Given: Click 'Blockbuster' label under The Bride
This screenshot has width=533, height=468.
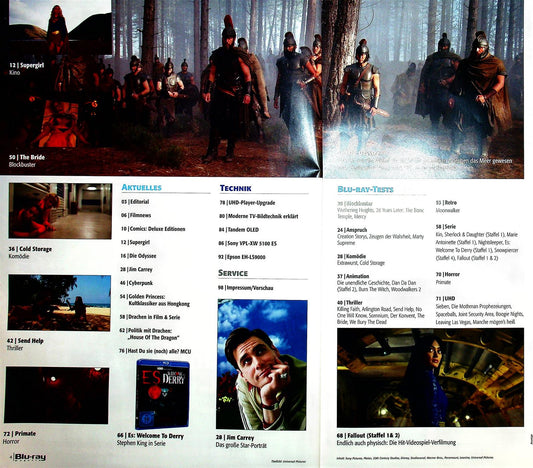Looking at the screenshot, I should coord(22,165).
